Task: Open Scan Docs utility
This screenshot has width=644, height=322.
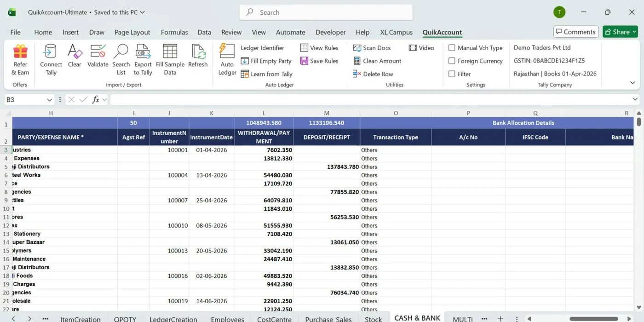Action: 372,48
